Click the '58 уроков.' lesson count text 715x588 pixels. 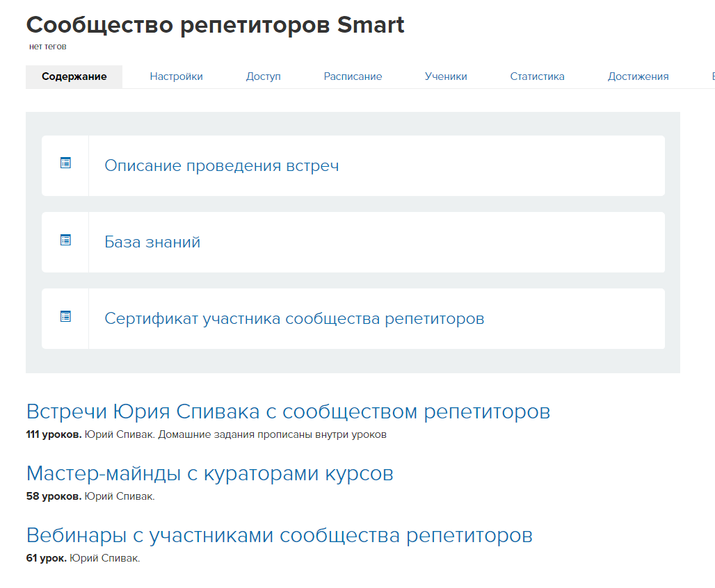(54, 496)
